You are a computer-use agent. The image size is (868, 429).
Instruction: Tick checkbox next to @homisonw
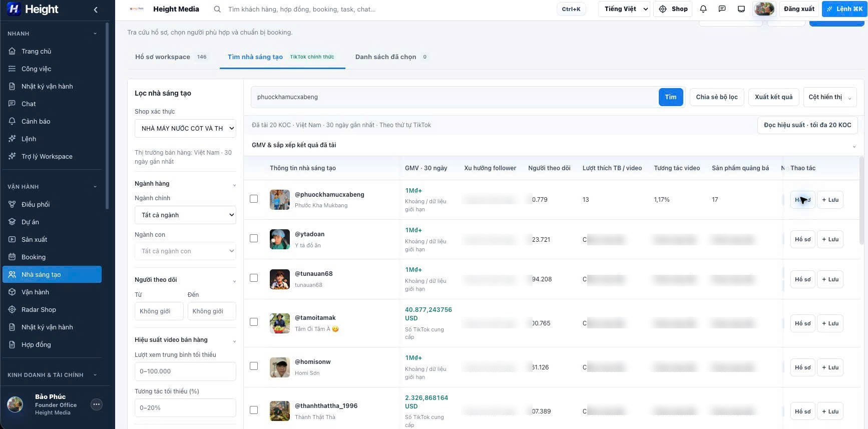(254, 366)
